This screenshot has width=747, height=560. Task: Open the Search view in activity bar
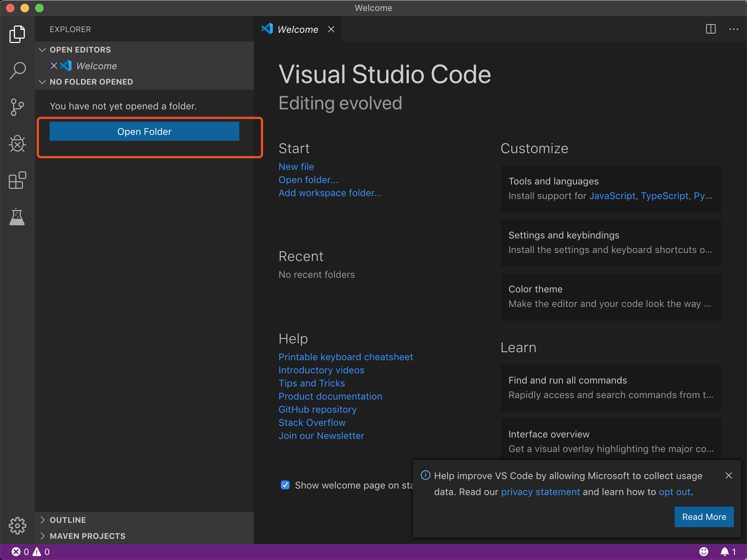click(17, 70)
